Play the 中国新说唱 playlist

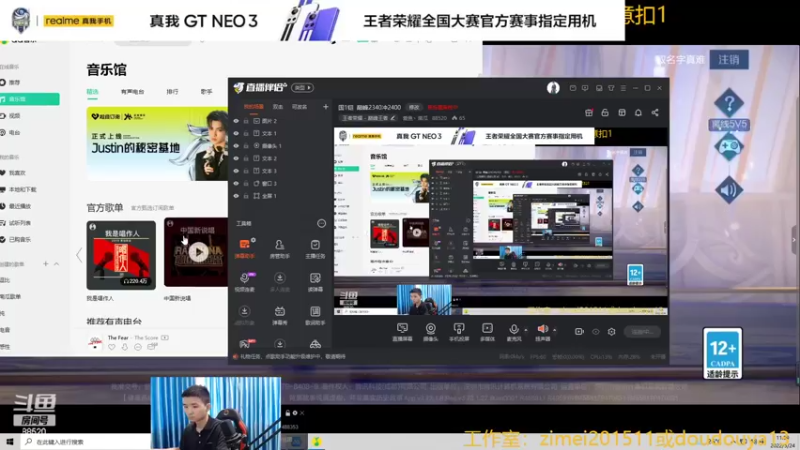click(198, 252)
